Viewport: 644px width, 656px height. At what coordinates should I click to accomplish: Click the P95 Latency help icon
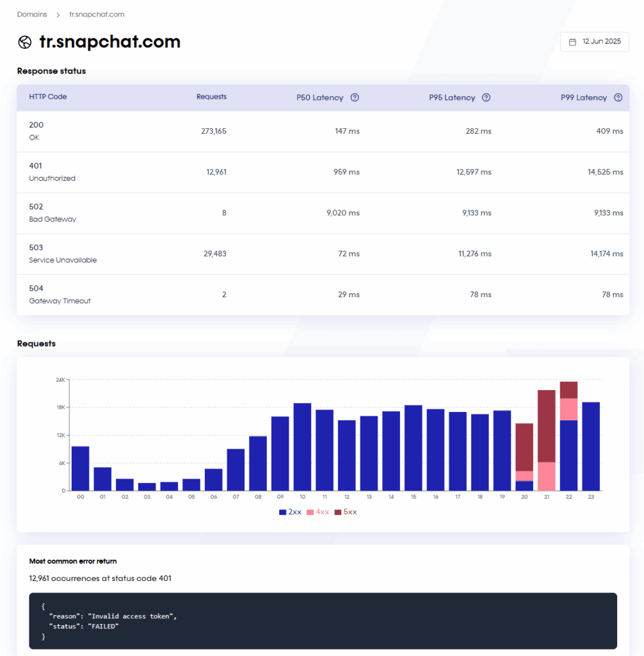coord(486,97)
